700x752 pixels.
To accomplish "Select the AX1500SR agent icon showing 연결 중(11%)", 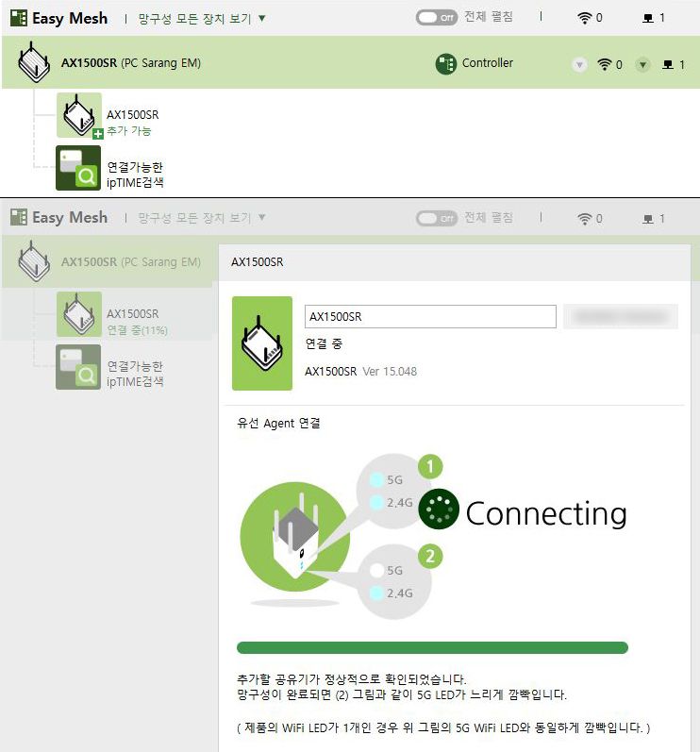I will tap(79, 314).
